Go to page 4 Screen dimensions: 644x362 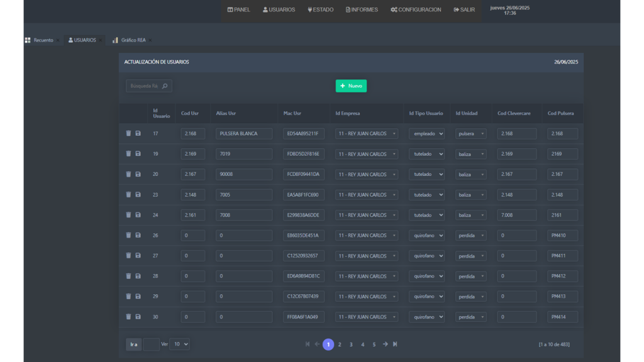pos(363,344)
